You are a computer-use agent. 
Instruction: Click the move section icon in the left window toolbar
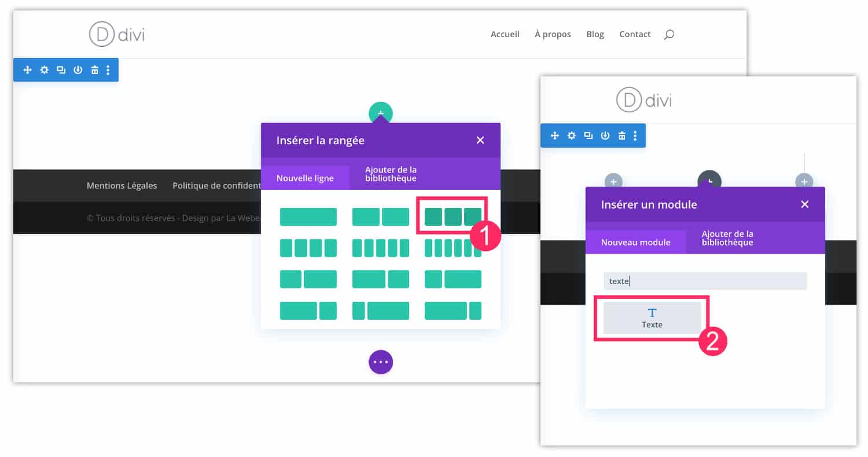(27, 70)
